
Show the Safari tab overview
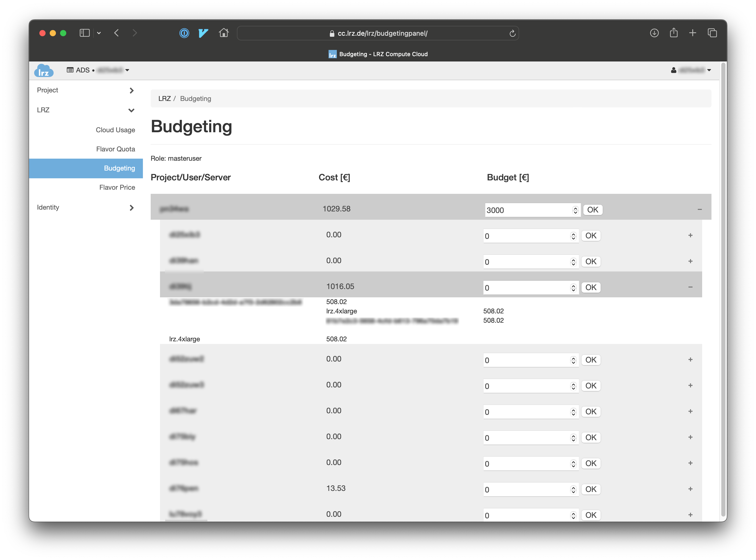(712, 33)
